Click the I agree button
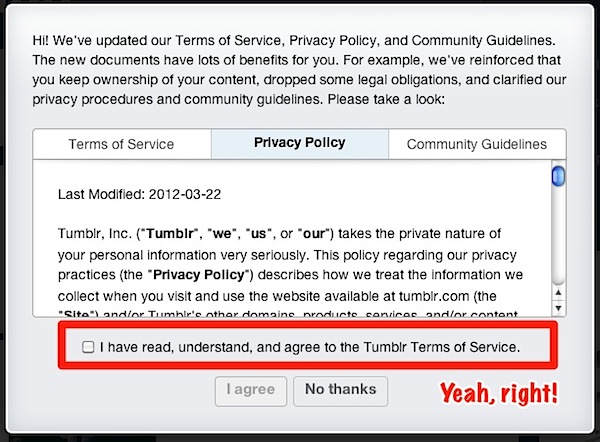The height and width of the screenshot is (442, 600). coord(251,391)
